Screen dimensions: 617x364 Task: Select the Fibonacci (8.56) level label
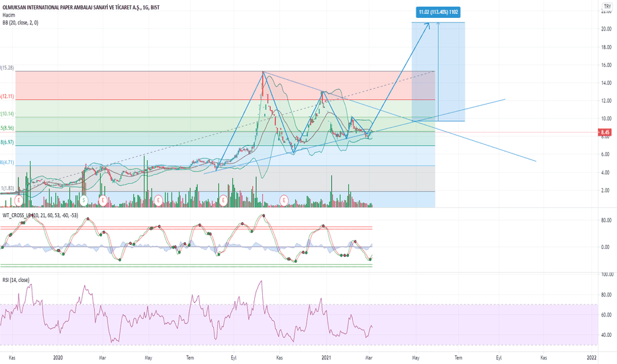(7, 128)
